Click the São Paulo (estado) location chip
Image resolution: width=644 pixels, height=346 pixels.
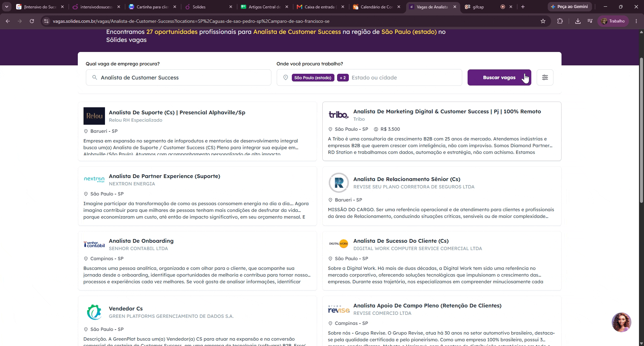pyautogui.click(x=313, y=78)
